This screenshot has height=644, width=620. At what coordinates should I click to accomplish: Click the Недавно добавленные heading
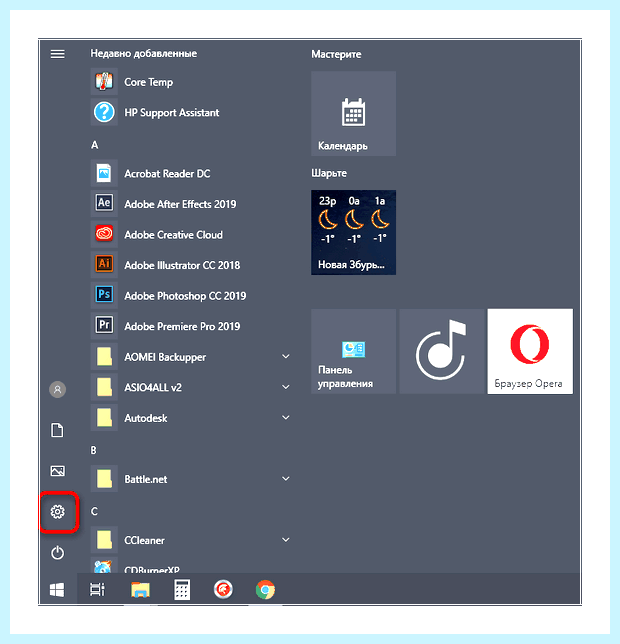click(144, 53)
